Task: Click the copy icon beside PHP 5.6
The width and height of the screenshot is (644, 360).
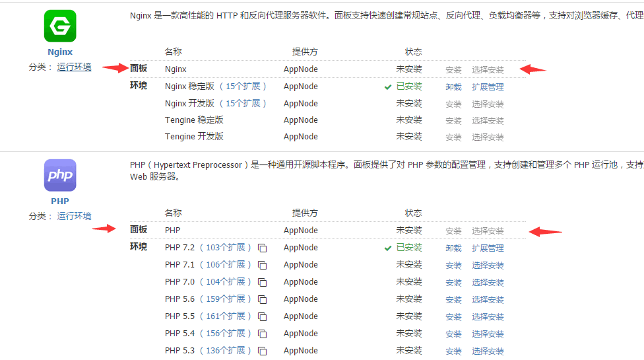Action: [263, 300]
